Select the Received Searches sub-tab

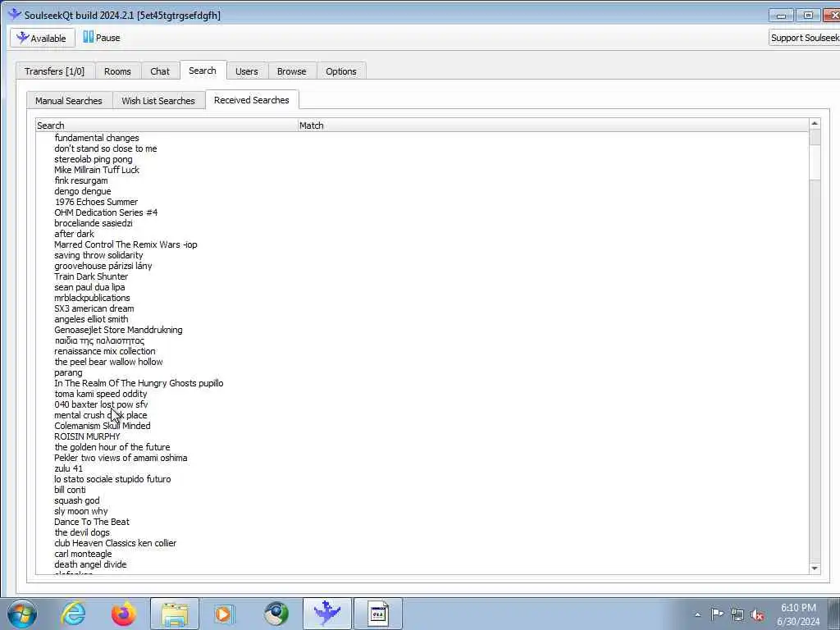pyautogui.click(x=251, y=99)
